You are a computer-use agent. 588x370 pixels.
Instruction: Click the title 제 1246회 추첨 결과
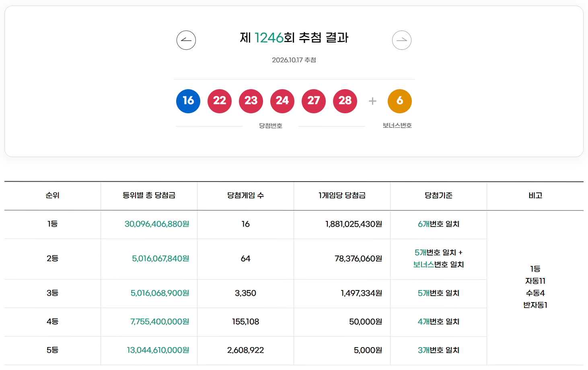[x=294, y=38]
